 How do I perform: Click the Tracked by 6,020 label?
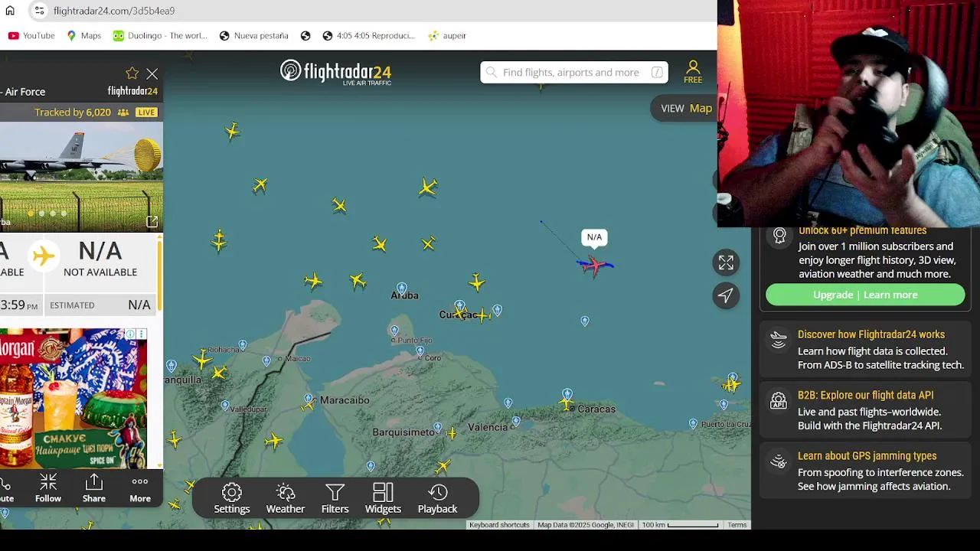[73, 112]
